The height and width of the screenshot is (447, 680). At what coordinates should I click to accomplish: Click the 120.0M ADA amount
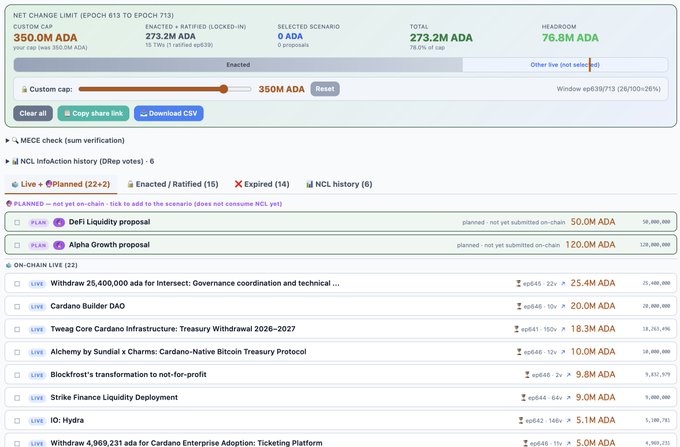[590, 245]
